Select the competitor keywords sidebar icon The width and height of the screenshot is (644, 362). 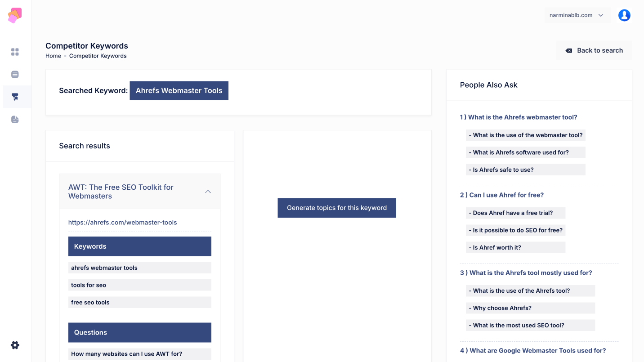click(15, 97)
